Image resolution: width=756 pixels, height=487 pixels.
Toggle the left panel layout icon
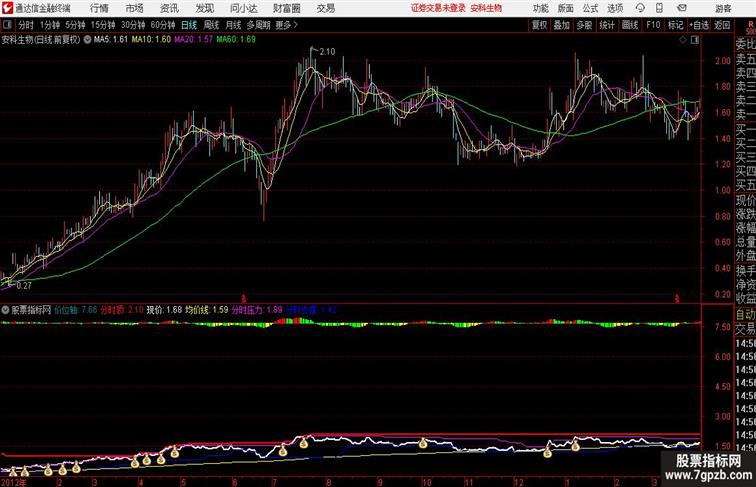point(7,25)
